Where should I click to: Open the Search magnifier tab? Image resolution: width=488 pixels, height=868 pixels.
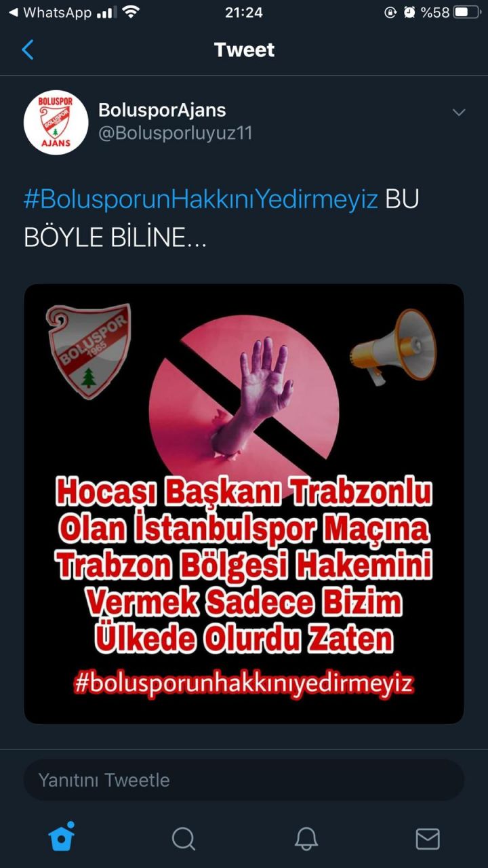[183, 839]
